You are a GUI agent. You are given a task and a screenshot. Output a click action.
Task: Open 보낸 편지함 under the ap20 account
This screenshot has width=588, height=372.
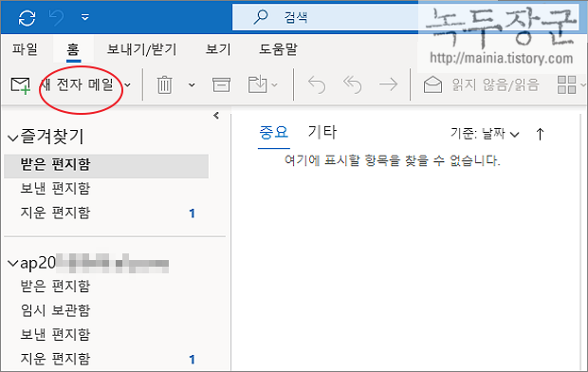(x=55, y=334)
